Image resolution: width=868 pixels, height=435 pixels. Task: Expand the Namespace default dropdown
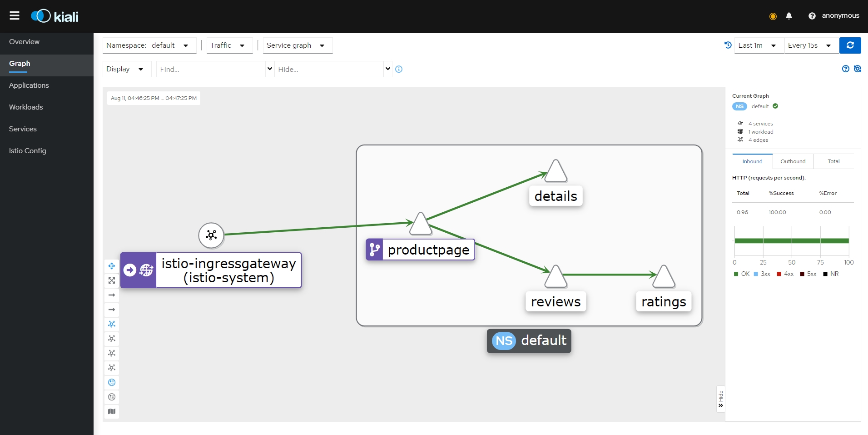click(149, 45)
